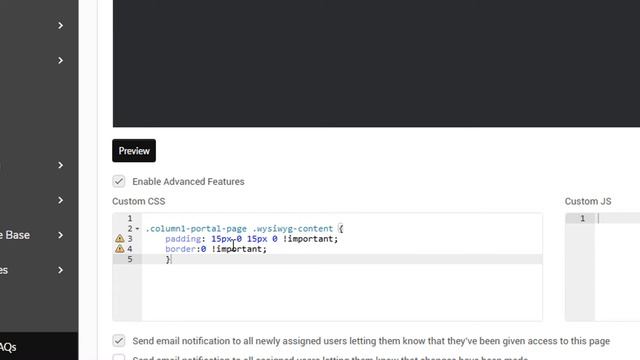Click the Custom JS label

[x=588, y=201]
